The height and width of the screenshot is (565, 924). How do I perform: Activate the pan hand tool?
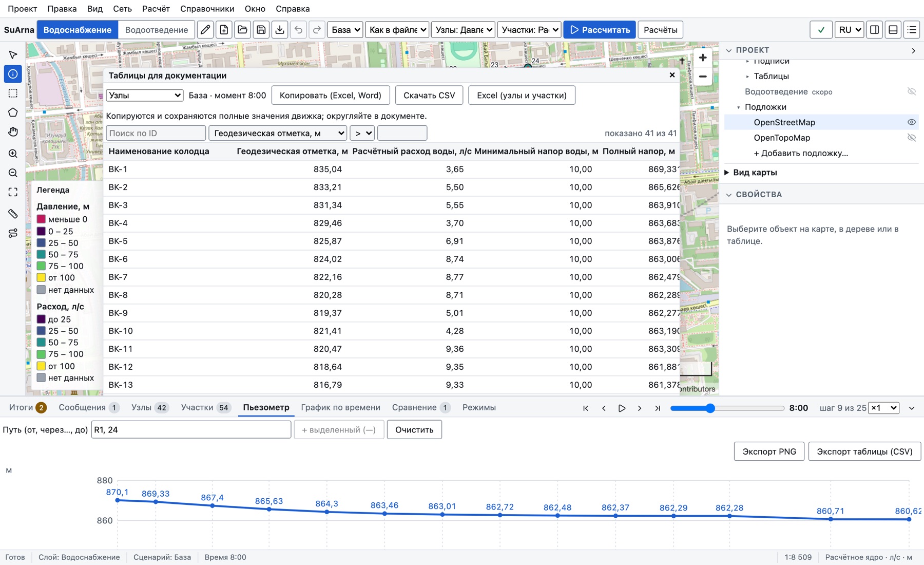click(x=13, y=132)
